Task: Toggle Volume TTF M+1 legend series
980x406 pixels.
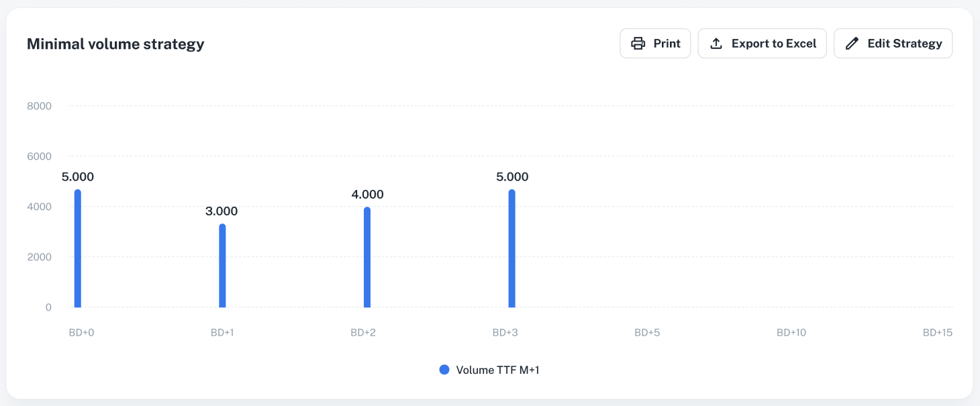Action: pos(497,370)
